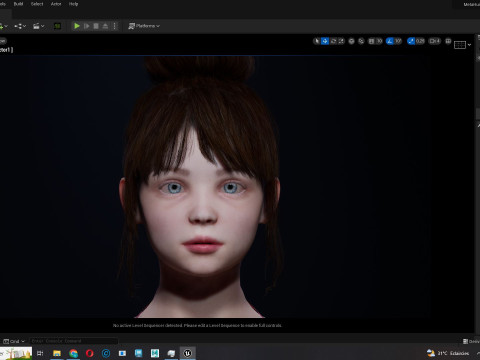Open the Platforms dropdown

pyautogui.click(x=144, y=26)
